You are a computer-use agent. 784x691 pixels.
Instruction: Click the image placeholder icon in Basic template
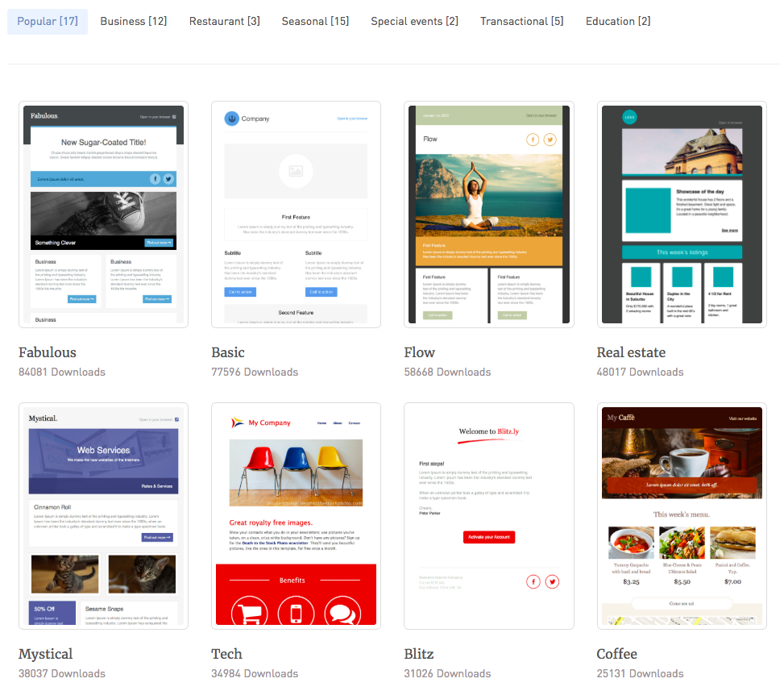click(297, 171)
